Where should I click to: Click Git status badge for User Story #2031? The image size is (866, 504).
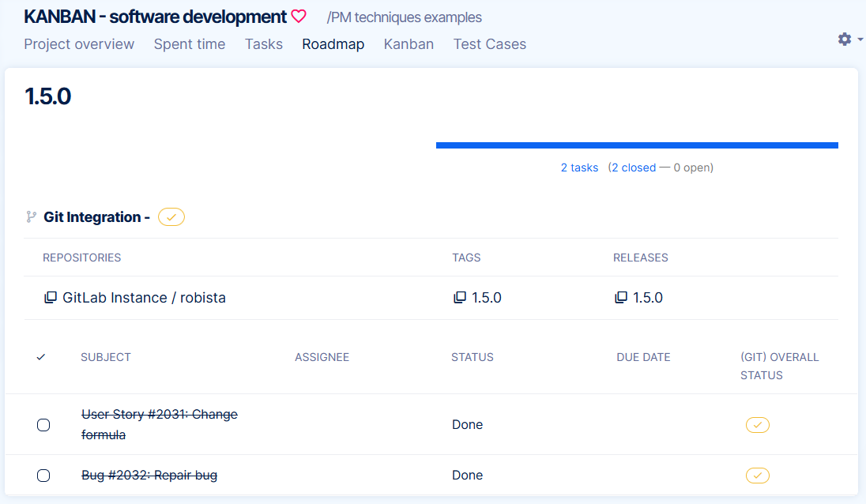(757, 425)
